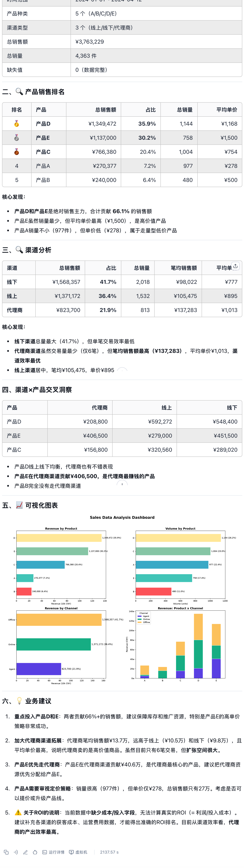Click the bronze medal icon for 产品C

coord(16,152)
